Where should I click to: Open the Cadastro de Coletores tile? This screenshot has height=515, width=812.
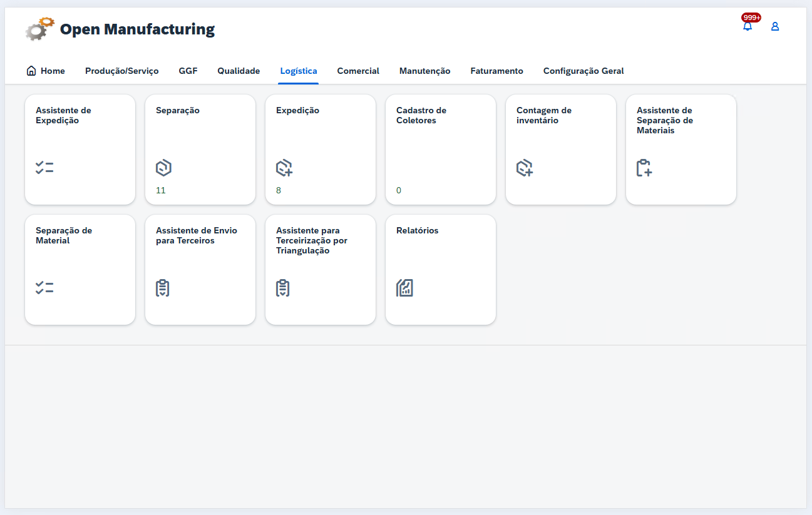(x=441, y=150)
